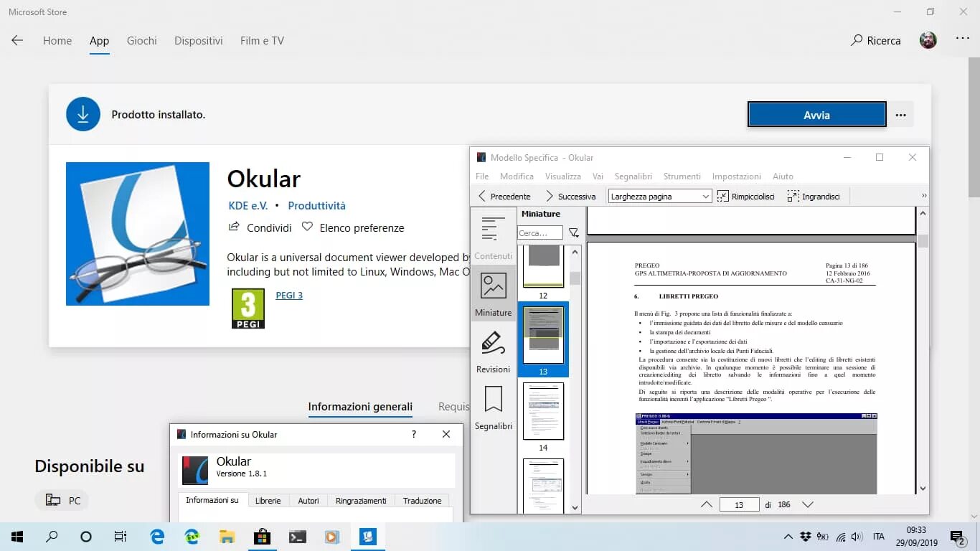This screenshot has width=980, height=551.
Task: Click the Okular icon in Informazioni dialog
Action: (x=194, y=471)
